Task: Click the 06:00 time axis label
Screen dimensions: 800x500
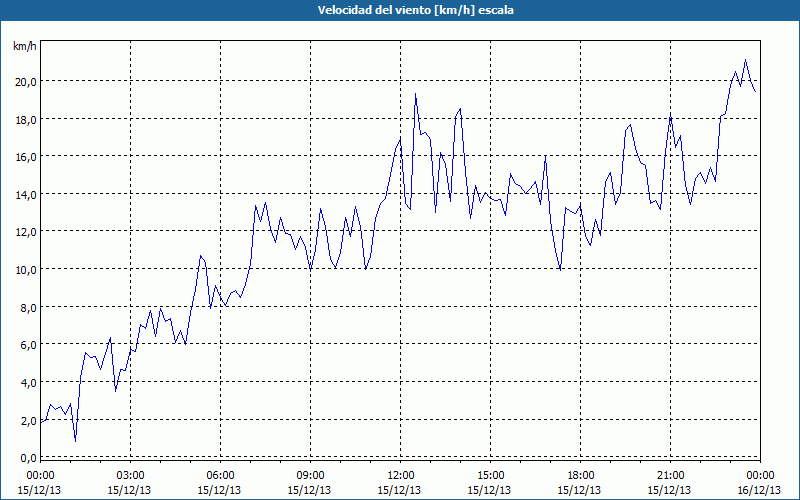Action: tap(220, 476)
